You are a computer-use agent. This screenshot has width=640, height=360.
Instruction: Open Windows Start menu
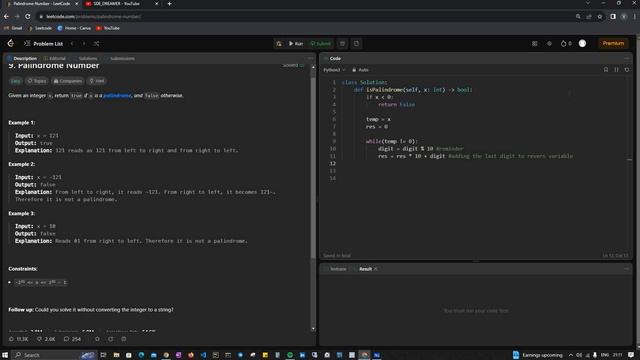5,355
